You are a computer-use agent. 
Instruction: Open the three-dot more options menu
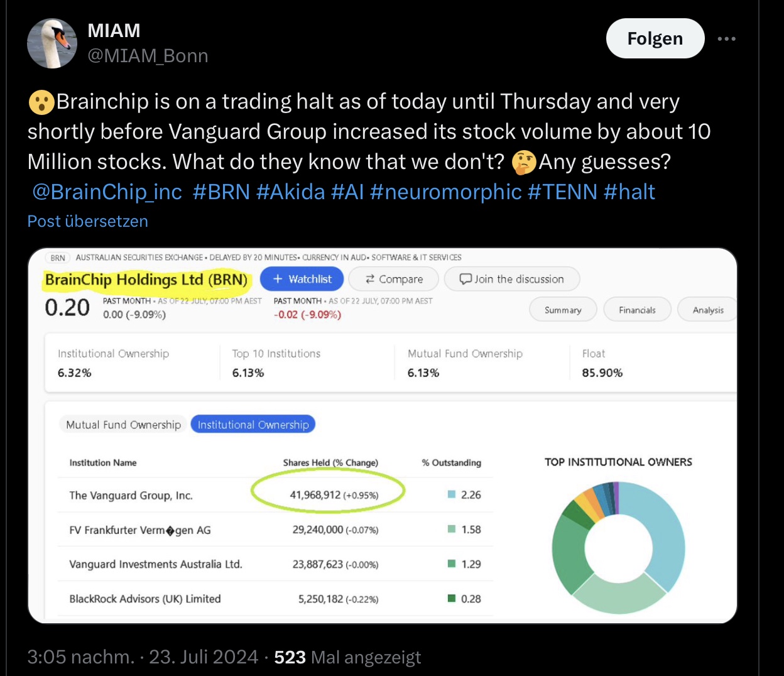(x=726, y=39)
